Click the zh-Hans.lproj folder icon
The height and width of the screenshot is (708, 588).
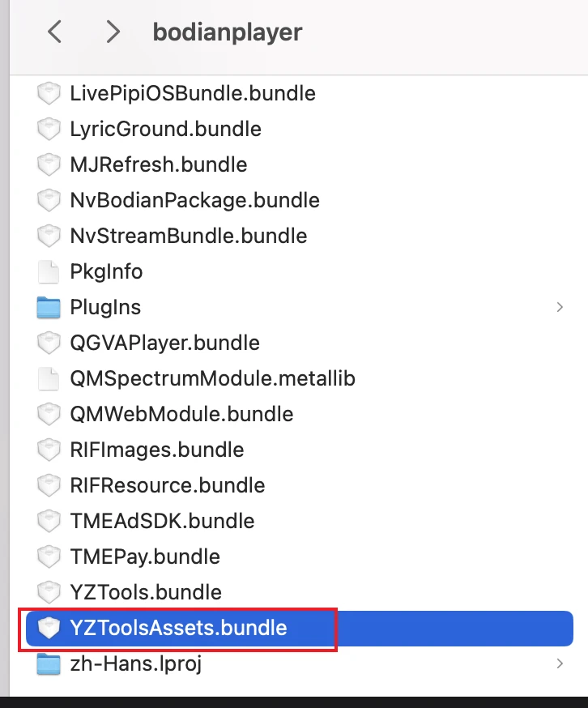pos(49,664)
